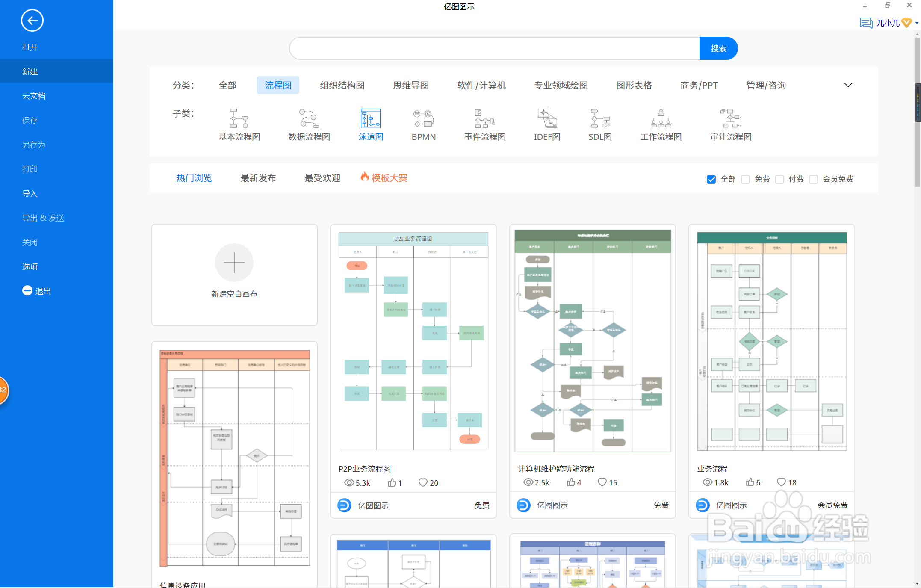Screen dimensions: 921x588
Task: Switch to 最新发布 tab
Action: coord(258,178)
